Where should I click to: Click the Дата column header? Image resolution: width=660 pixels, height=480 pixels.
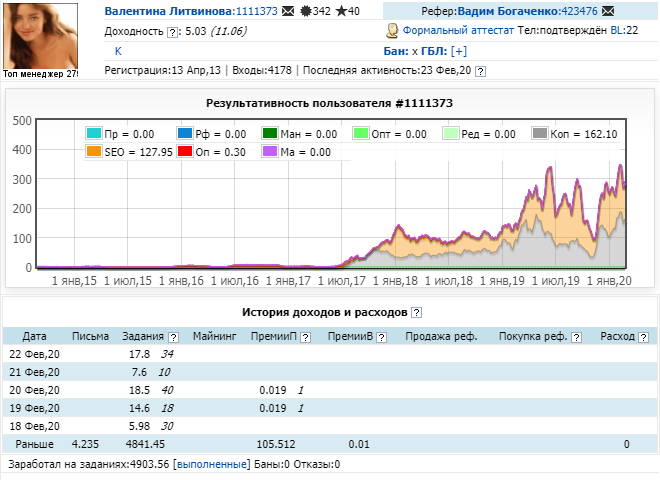pyautogui.click(x=35, y=336)
